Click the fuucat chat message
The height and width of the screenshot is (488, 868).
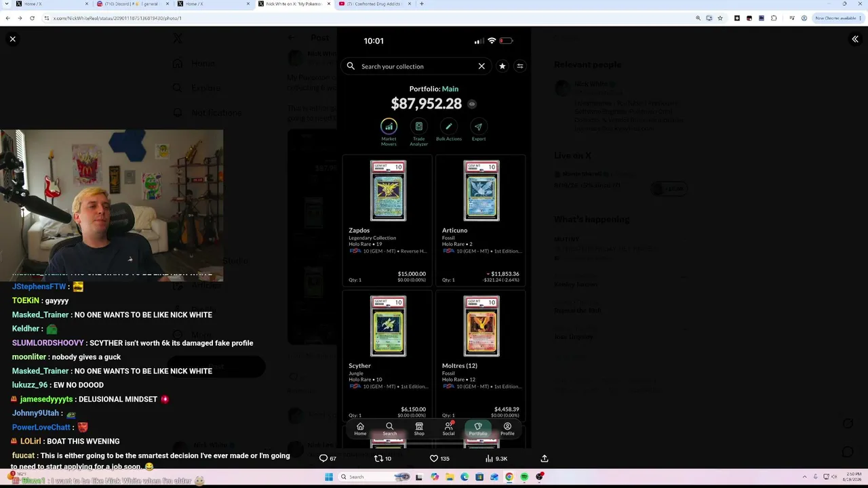pos(151,461)
